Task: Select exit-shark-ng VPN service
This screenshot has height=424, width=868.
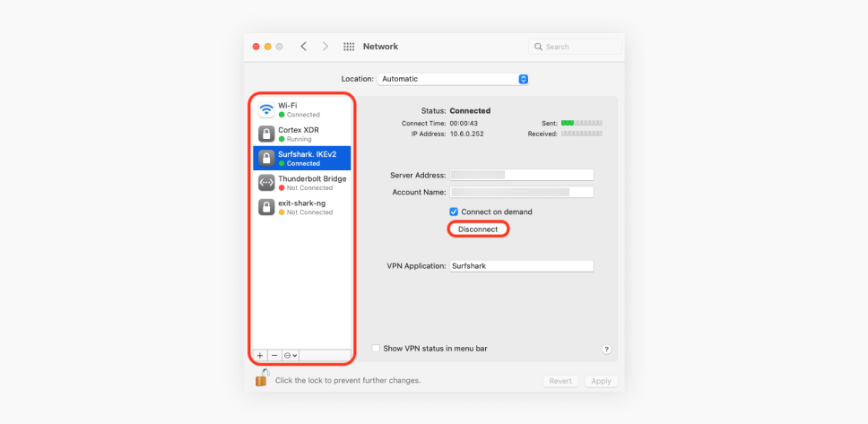Action: [301, 207]
